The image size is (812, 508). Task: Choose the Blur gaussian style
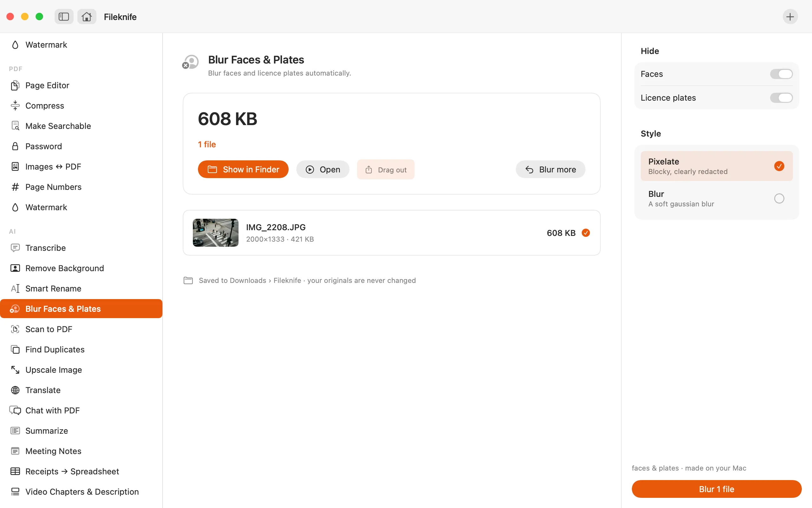pos(717,198)
